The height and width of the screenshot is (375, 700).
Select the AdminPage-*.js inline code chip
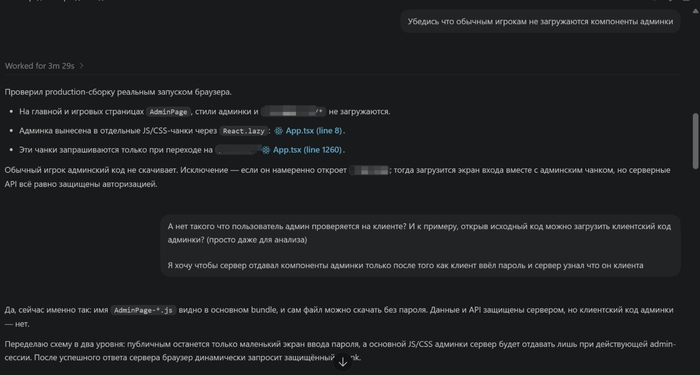click(143, 310)
